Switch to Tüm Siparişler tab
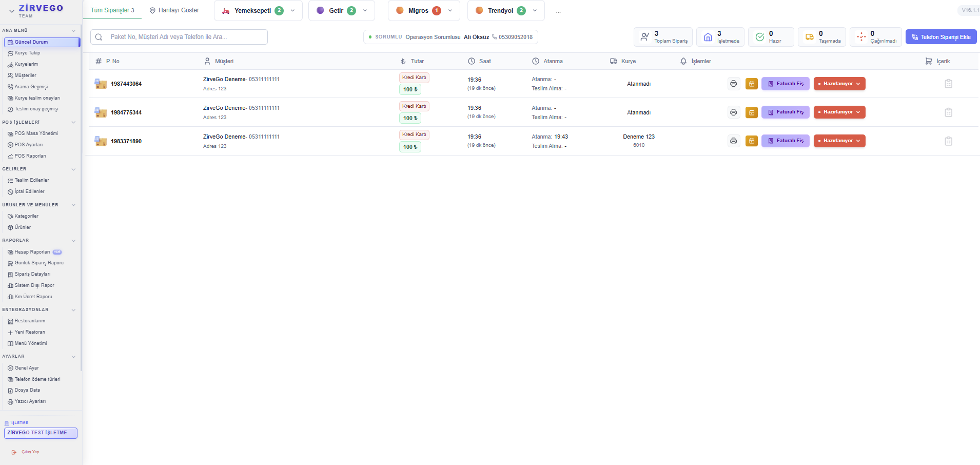Screen dimensions: 980x465 (112, 10)
